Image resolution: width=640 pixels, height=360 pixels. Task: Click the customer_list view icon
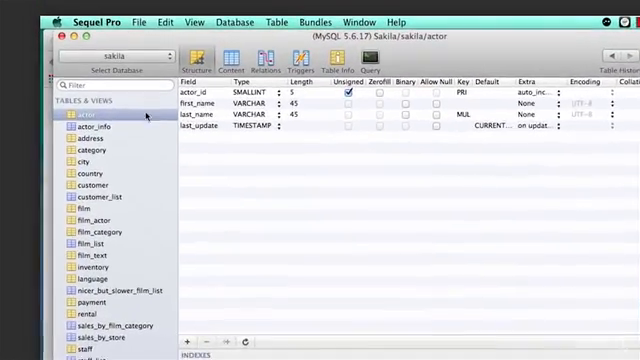pos(71,197)
